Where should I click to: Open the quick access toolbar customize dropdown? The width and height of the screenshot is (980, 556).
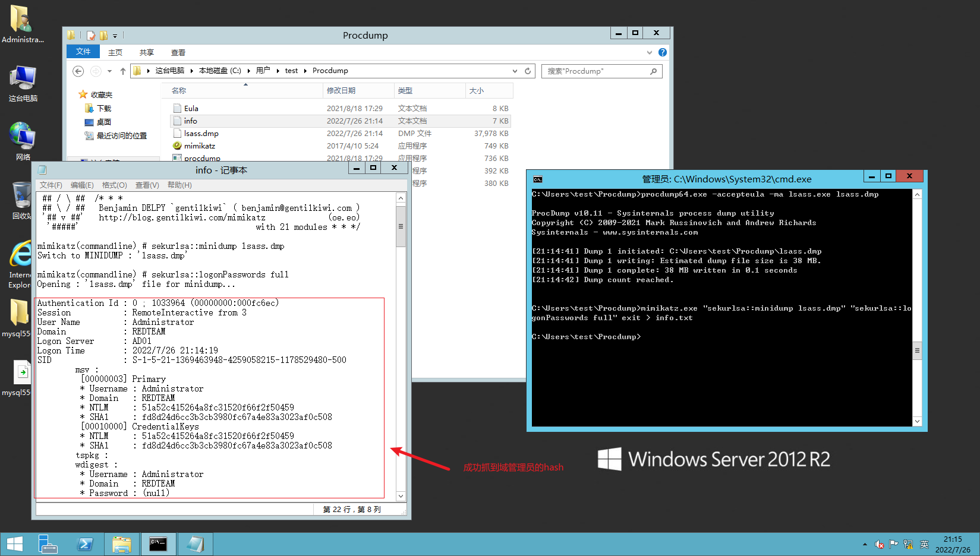click(x=115, y=36)
